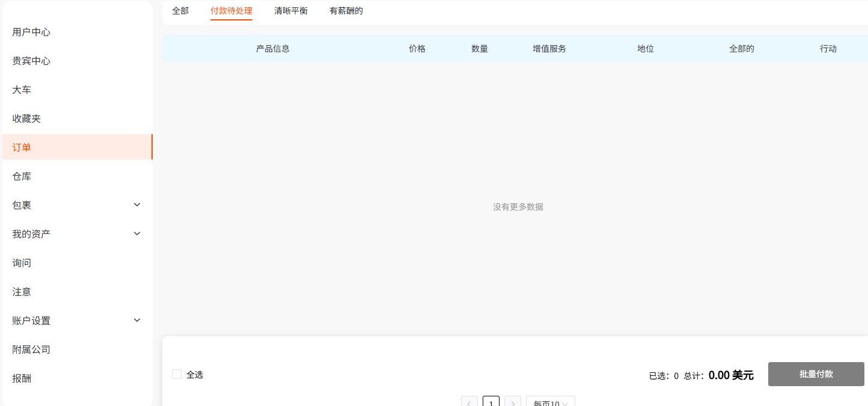Switch to the 有薪酬的 tab
Screen dimensions: 868x406
[x=346, y=11]
